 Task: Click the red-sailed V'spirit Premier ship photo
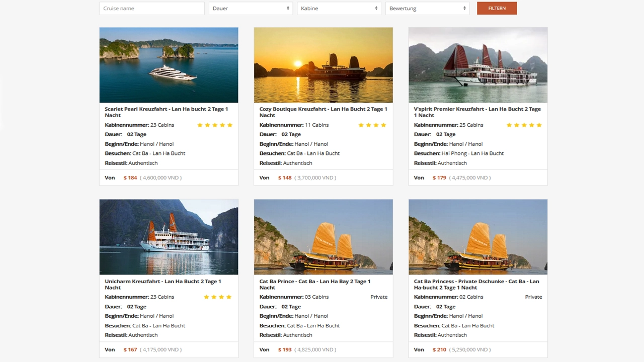tap(477, 65)
